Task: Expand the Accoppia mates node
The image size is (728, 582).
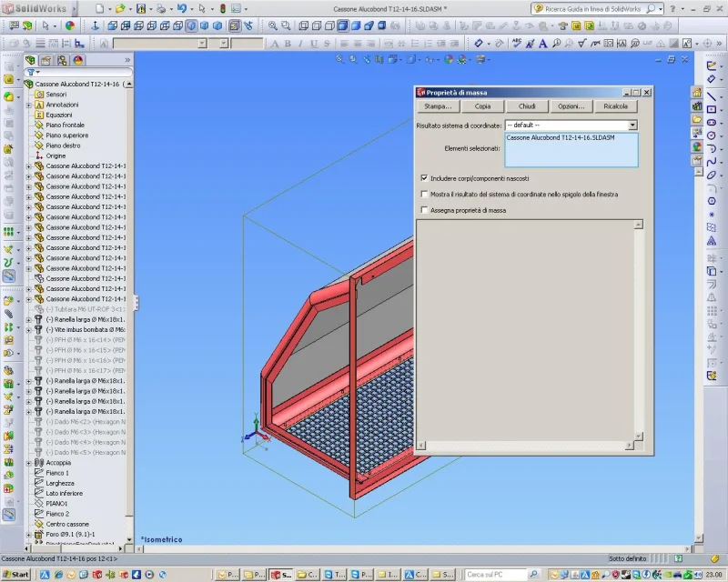Action: (x=29, y=463)
